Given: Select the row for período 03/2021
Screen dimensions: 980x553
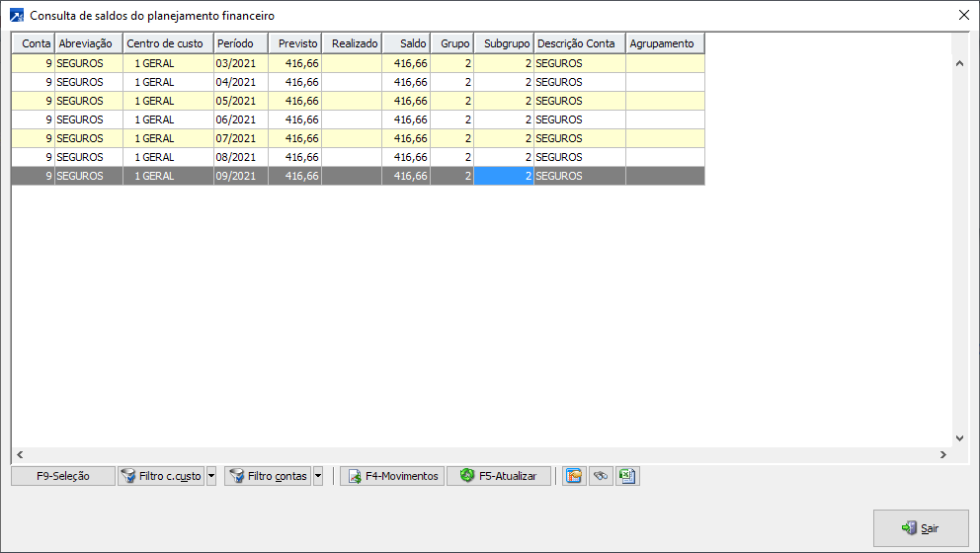Looking at the screenshot, I should [x=240, y=63].
